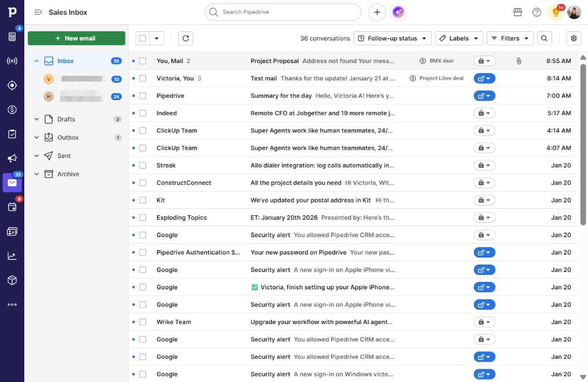Check the Pipedrive Summary for the day row

(142, 95)
